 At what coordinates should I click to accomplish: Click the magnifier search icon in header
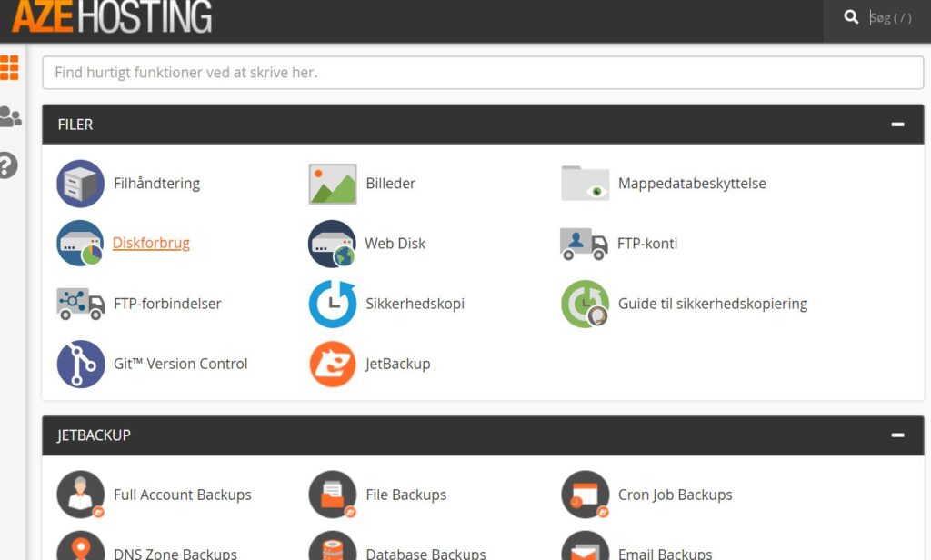click(851, 17)
